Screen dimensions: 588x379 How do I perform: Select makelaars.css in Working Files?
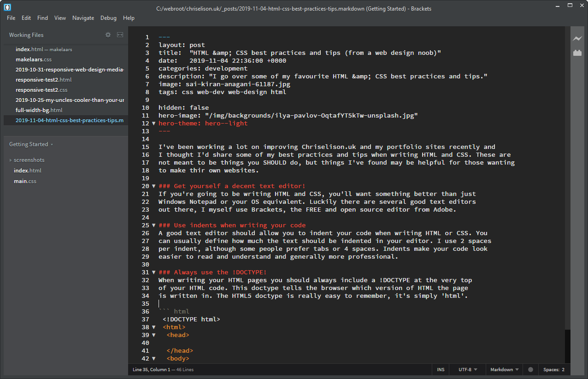34,59
